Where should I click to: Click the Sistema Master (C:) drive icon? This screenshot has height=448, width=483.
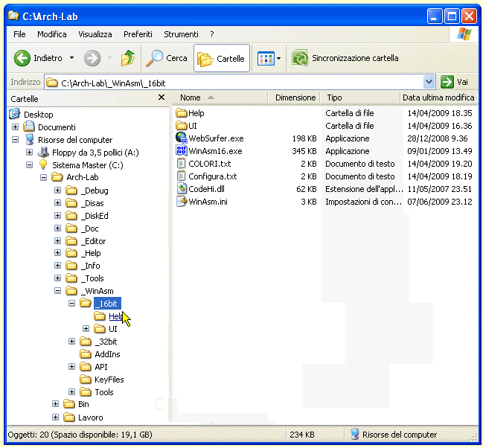point(43,164)
